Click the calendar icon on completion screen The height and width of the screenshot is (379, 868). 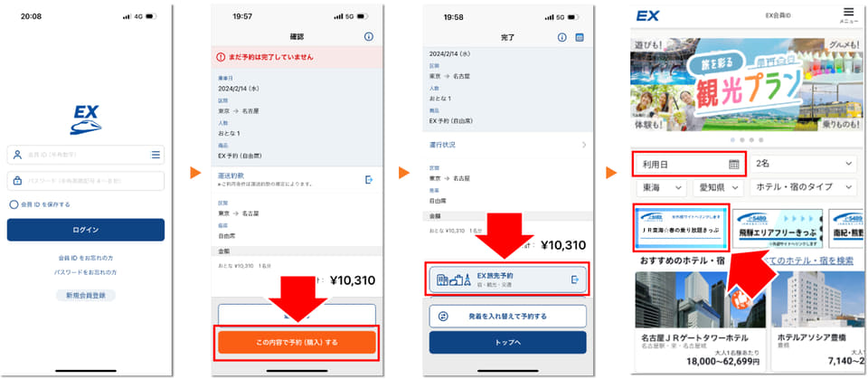pos(580,37)
